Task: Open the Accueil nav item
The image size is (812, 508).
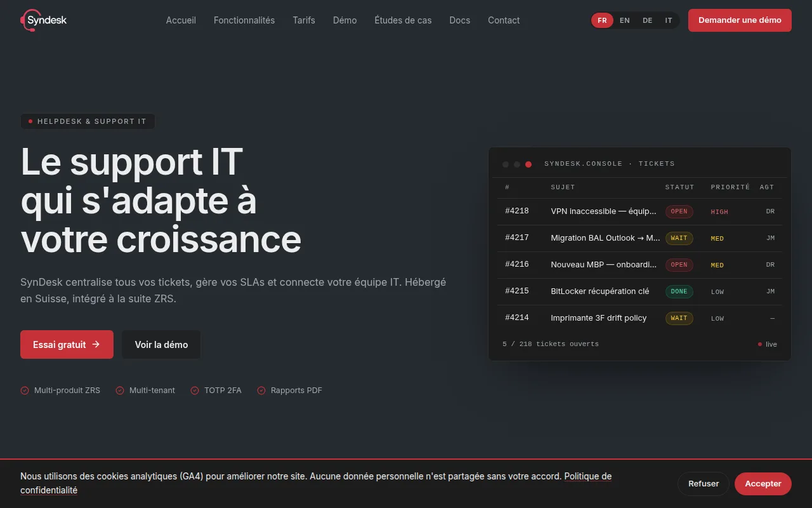Action: coord(181,20)
